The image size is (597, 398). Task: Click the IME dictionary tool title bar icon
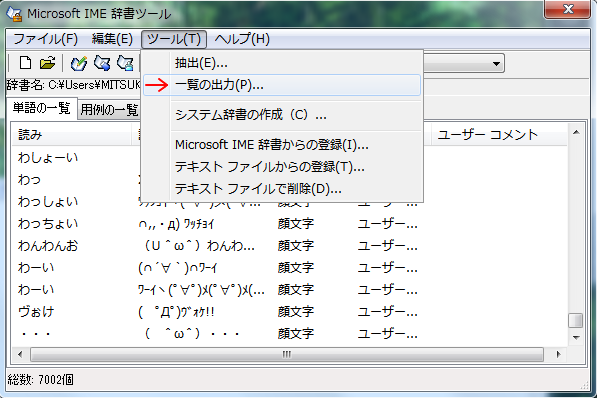(x=14, y=14)
